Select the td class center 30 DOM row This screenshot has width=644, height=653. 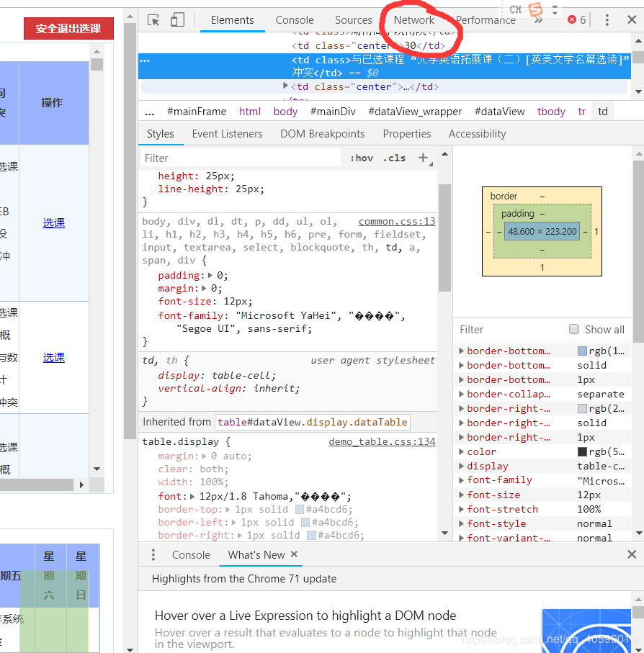pos(369,45)
